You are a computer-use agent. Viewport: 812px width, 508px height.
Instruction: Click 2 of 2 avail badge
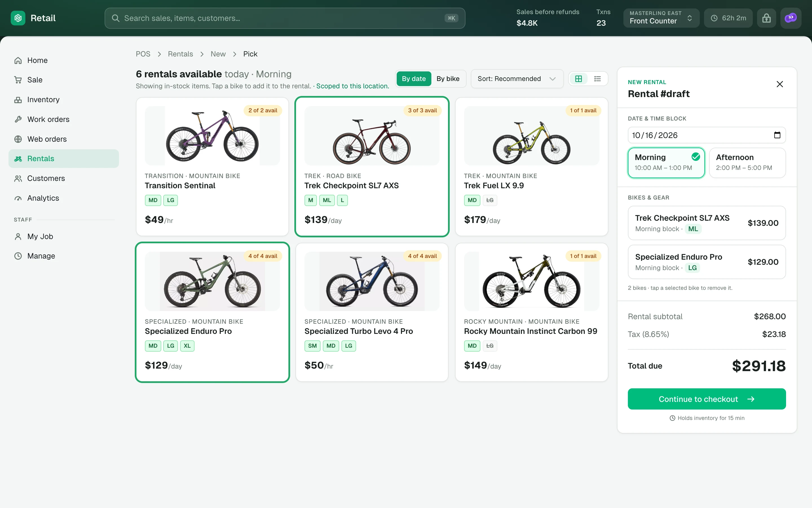[263, 111]
